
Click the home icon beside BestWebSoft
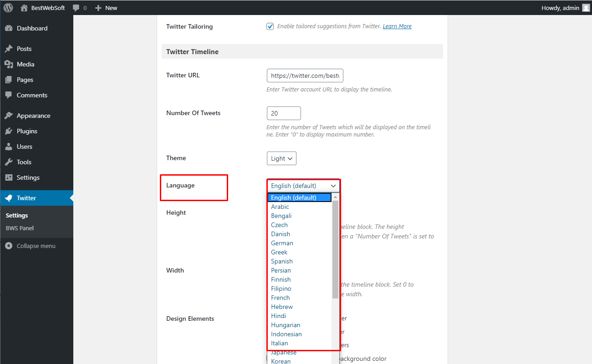tap(24, 8)
